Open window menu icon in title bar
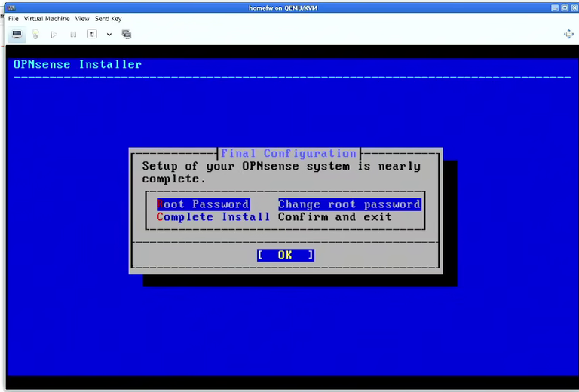The width and height of the screenshot is (579, 392). click(11, 8)
